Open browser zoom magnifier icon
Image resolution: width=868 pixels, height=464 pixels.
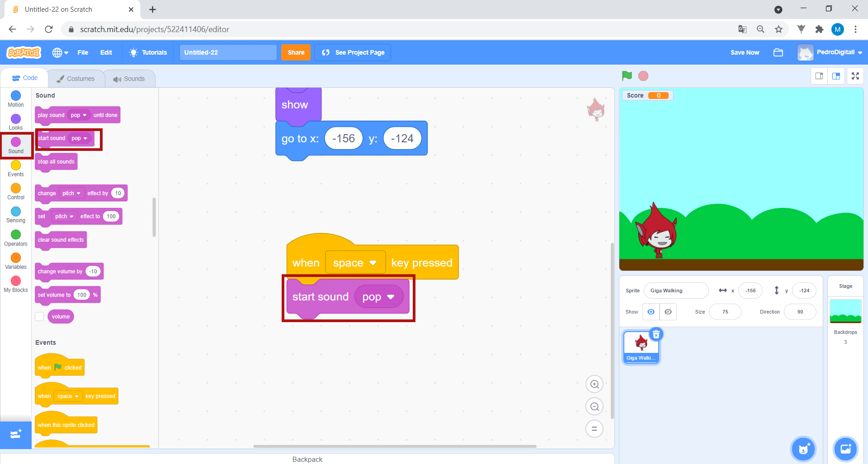pyautogui.click(x=760, y=29)
